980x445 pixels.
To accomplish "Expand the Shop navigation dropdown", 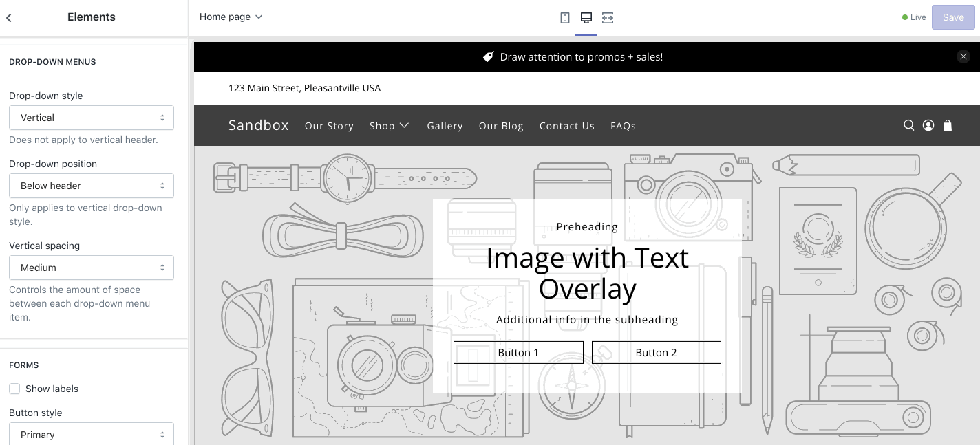I will tap(389, 126).
